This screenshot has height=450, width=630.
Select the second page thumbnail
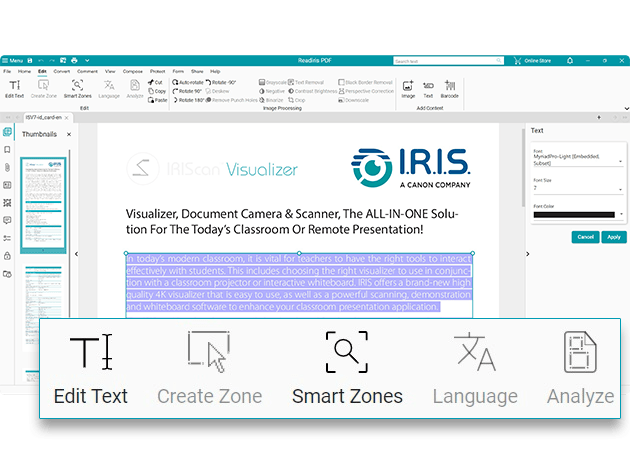point(43,305)
